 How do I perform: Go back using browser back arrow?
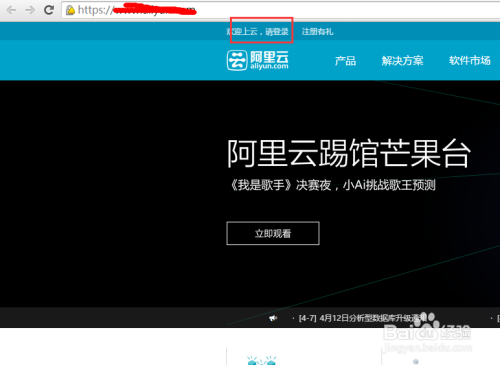[x=11, y=10]
